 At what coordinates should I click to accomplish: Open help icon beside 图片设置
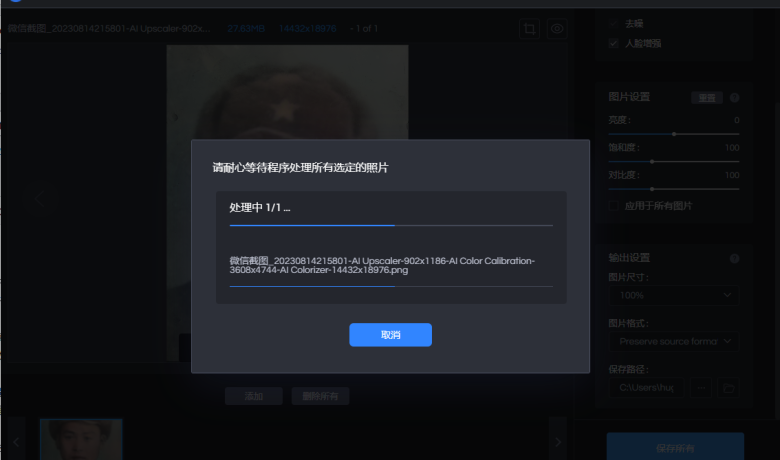click(734, 97)
